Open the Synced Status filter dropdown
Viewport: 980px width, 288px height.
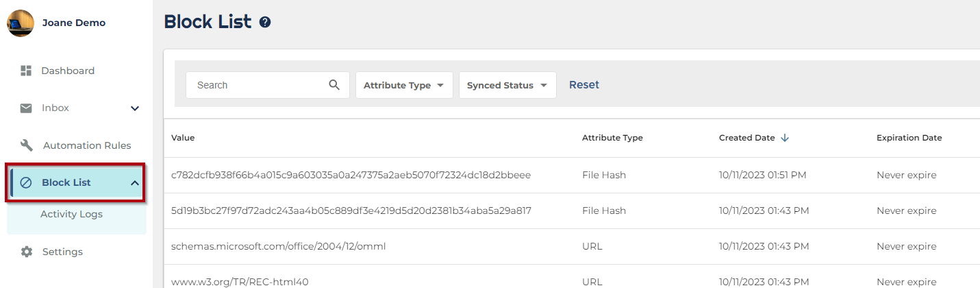pyautogui.click(x=507, y=85)
